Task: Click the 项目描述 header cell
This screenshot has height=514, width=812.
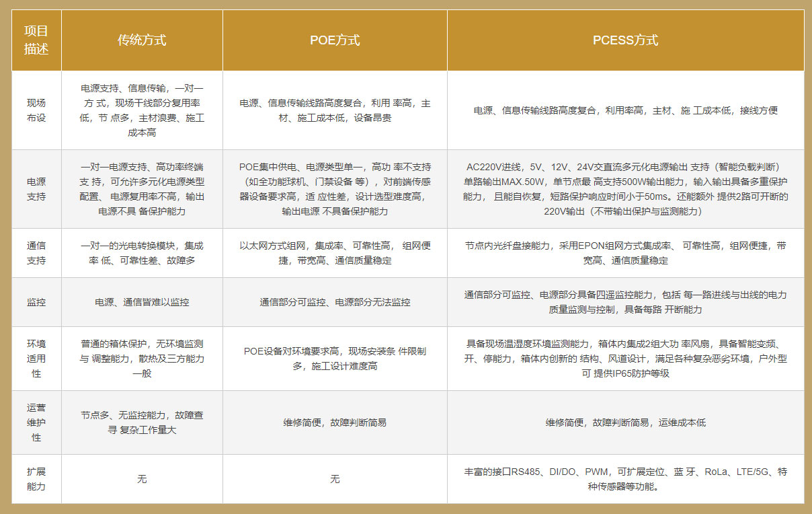Action: pyautogui.click(x=36, y=40)
